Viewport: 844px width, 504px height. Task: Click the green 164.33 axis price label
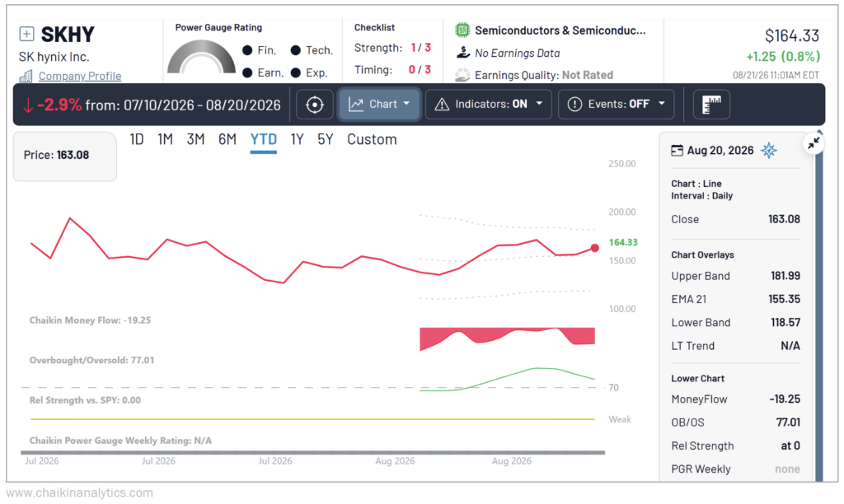coord(623,243)
